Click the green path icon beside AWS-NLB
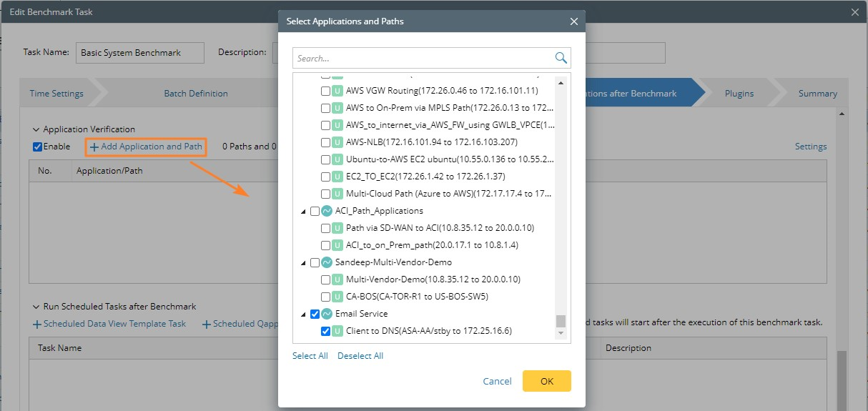Viewport: 868px width, 411px height. pos(337,142)
